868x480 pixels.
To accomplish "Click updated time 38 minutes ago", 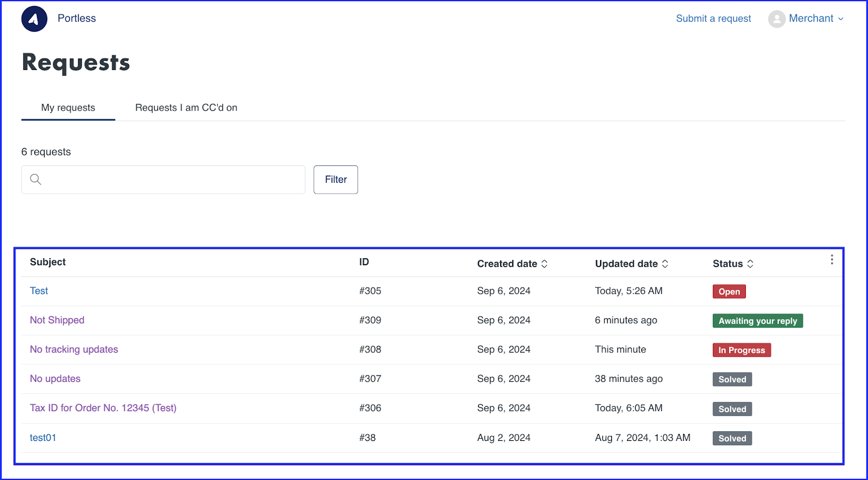I will pos(629,379).
